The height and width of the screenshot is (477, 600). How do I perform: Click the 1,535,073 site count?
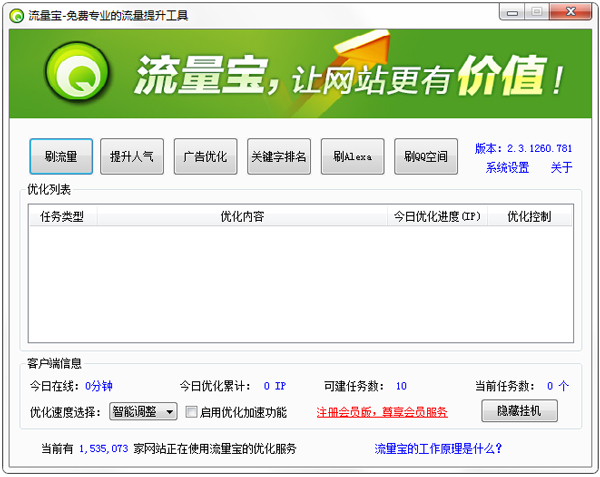[104, 448]
